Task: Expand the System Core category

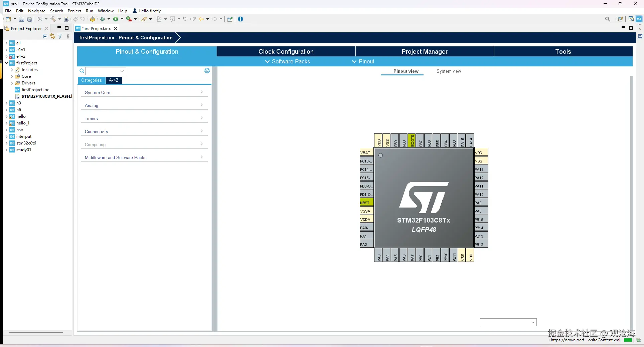Action: coord(144,92)
